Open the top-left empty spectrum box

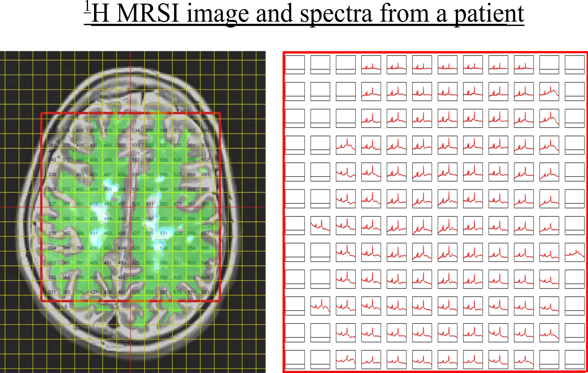click(x=295, y=65)
